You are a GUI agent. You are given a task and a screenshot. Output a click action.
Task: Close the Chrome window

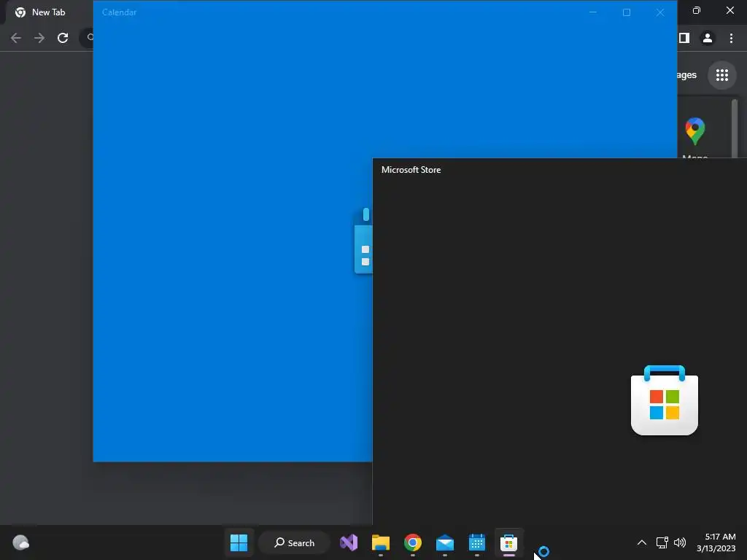[x=729, y=10]
